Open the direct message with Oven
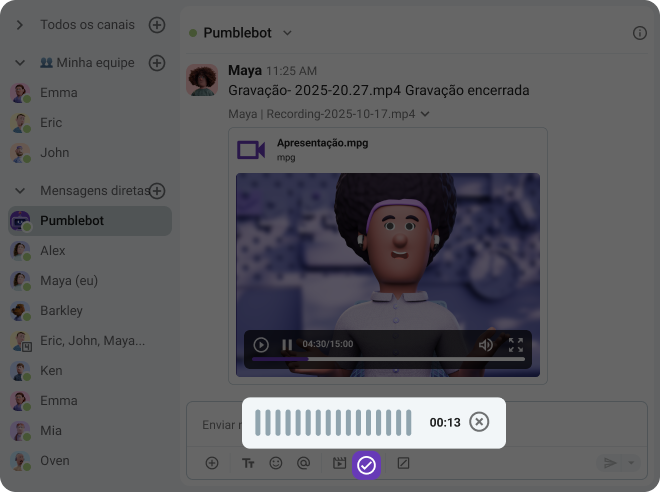Screen dimensions: 660x492 point(90,460)
